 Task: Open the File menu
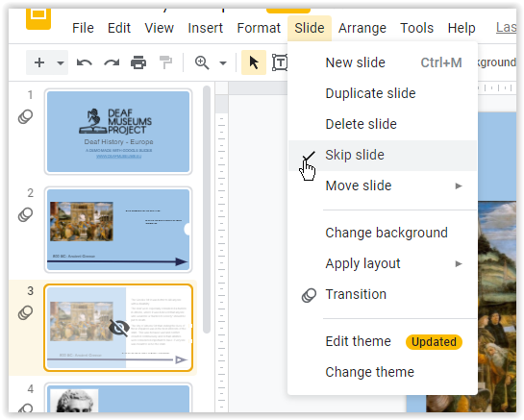click(x=83, y=28)
